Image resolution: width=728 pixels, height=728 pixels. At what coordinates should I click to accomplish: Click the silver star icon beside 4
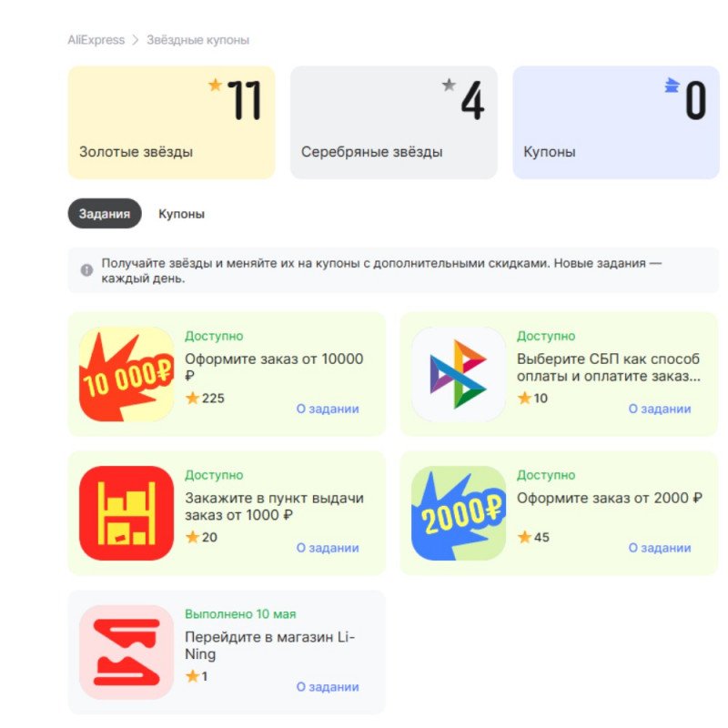click(x=449, y=85)
